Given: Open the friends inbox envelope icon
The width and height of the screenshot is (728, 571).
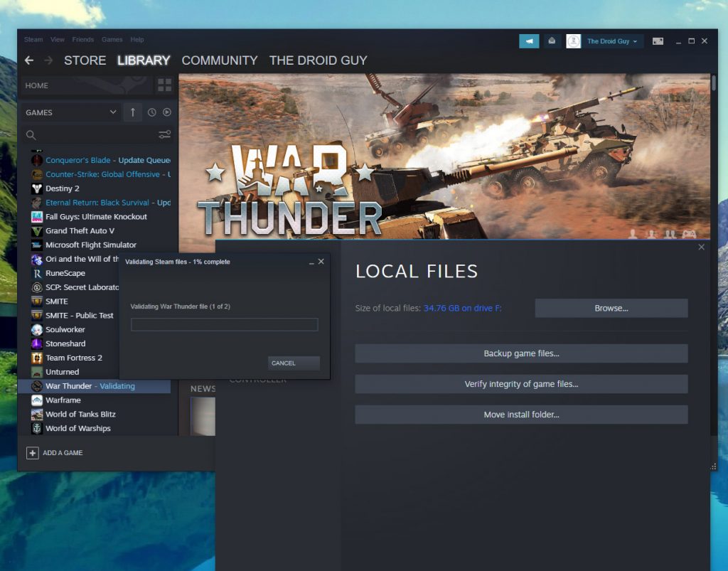Looking at the screenshot, I should tap(552, 41).
